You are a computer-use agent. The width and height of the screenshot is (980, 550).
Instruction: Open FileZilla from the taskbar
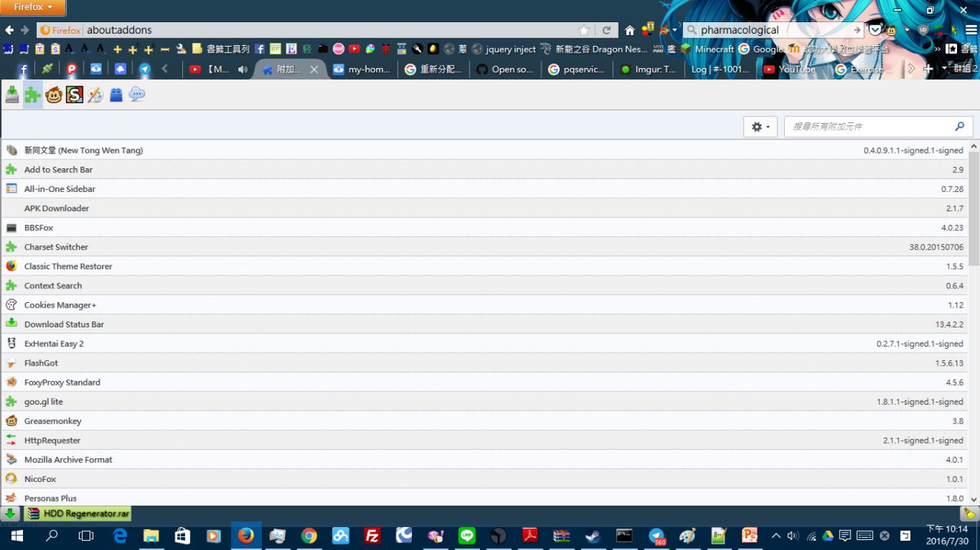click(372, 536)
